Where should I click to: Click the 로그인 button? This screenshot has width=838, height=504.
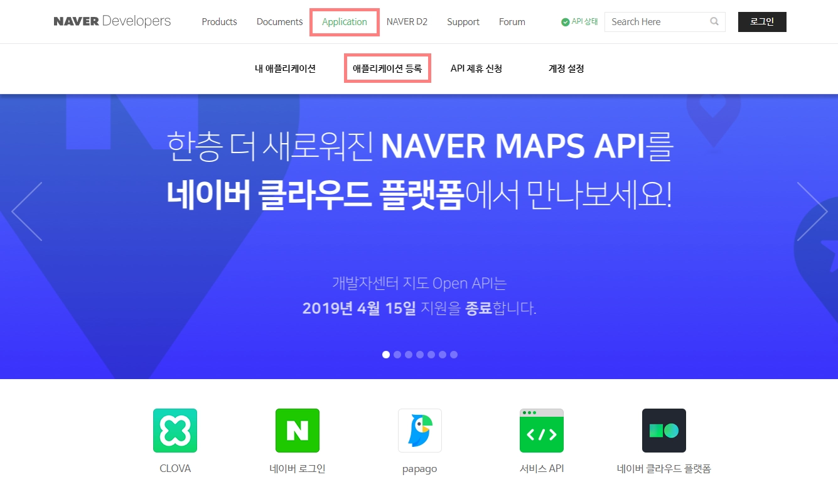(x=762, y=22)
